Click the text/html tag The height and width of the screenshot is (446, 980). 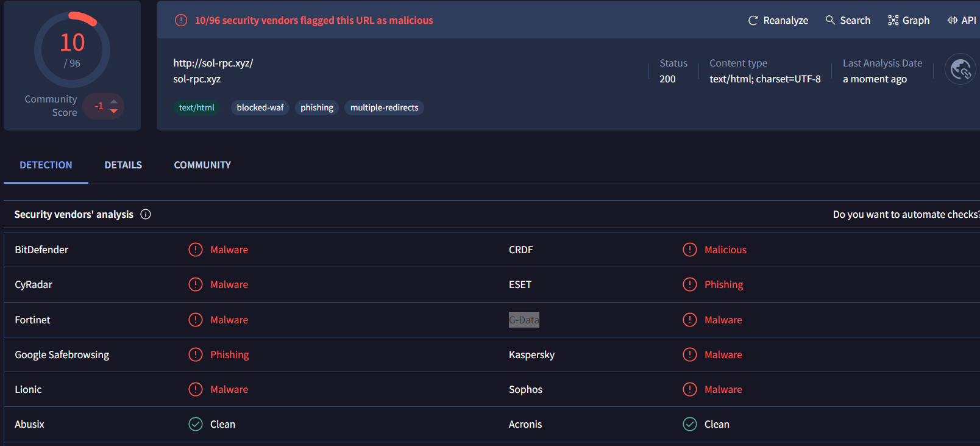197,107
